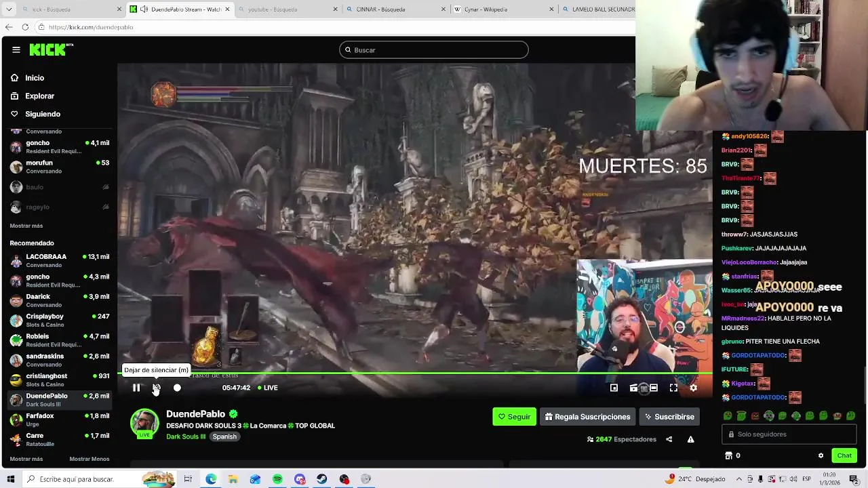Open goncho channel under followed list
Screen dimensions: 868x488
(59, 147)
